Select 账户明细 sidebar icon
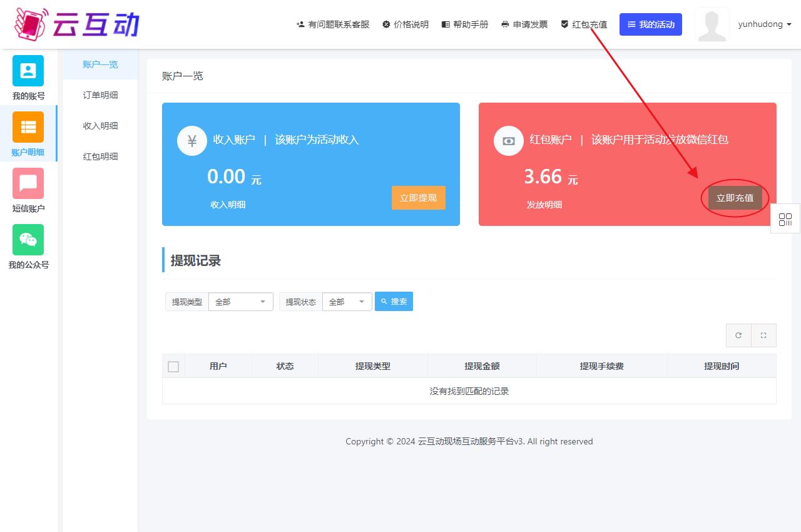 click(28, 127)
